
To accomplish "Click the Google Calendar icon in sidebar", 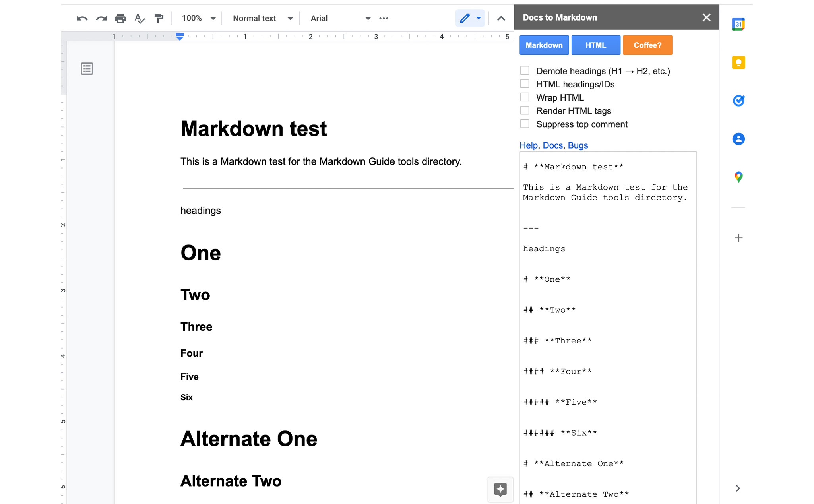I will (738, 24).
